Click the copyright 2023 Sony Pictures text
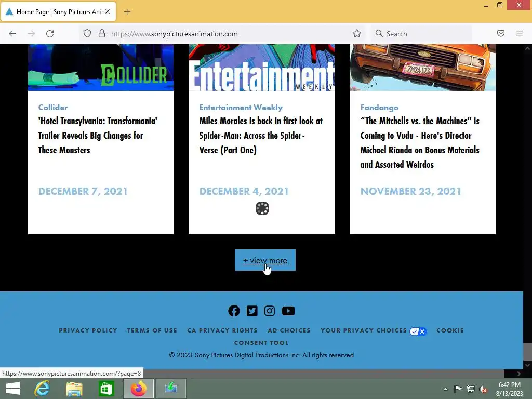Viewport: 532px width, 399px height. click(261, 355)
